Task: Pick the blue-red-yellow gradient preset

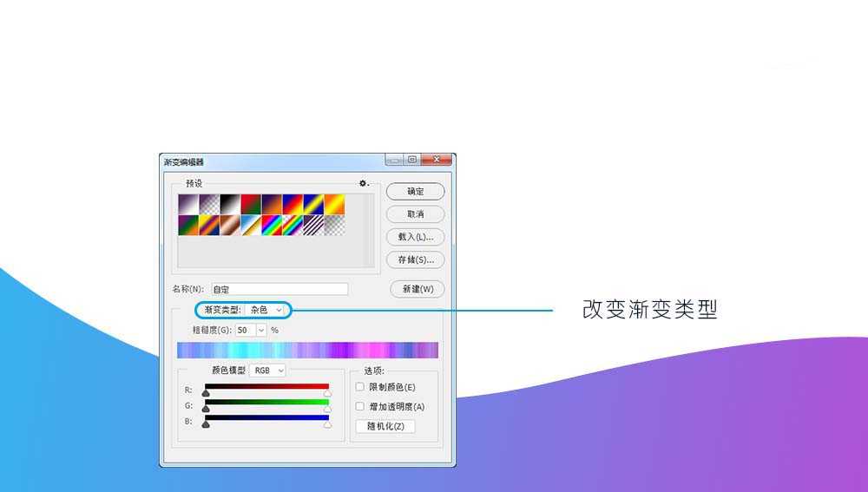Action: coord(293,204)
